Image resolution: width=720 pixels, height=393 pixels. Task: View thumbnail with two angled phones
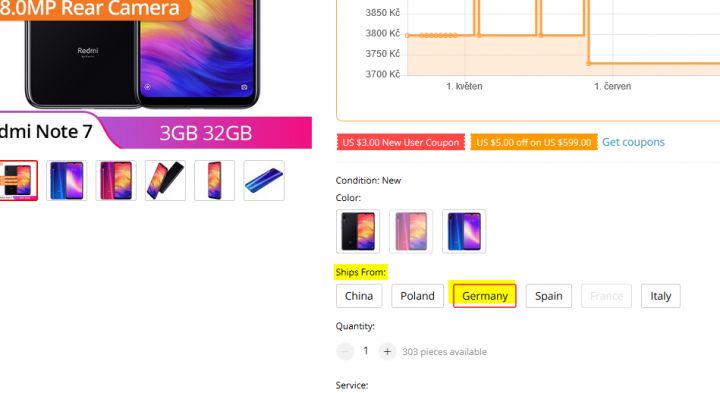click(165, 180)
